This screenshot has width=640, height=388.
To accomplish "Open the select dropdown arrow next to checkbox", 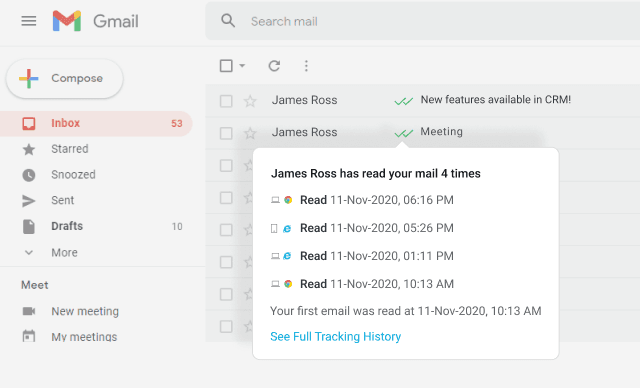I will click(242, 66).
